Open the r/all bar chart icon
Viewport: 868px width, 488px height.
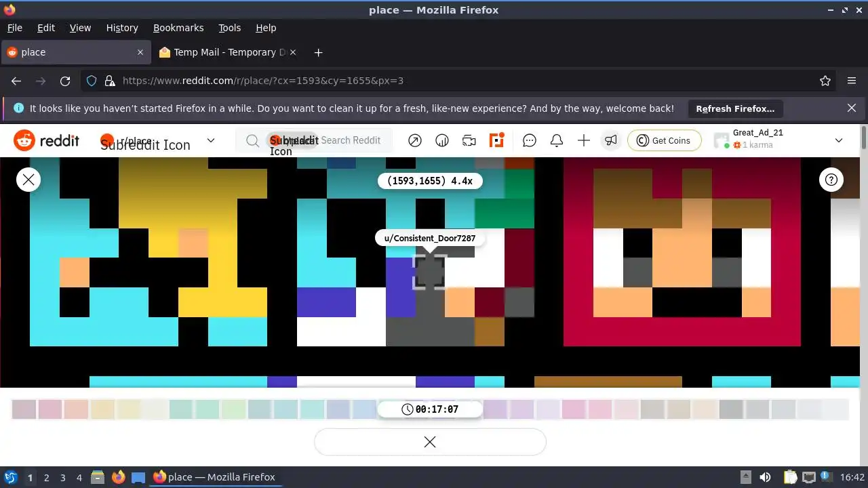click(442, 140)
